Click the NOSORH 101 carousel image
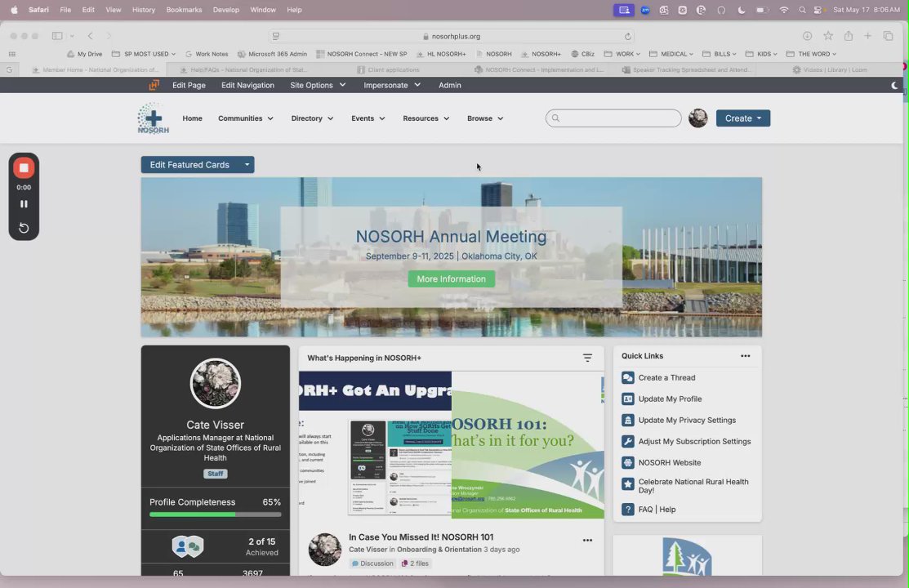Viewport: 909px width, 588px height. click(x=528, y=445)
